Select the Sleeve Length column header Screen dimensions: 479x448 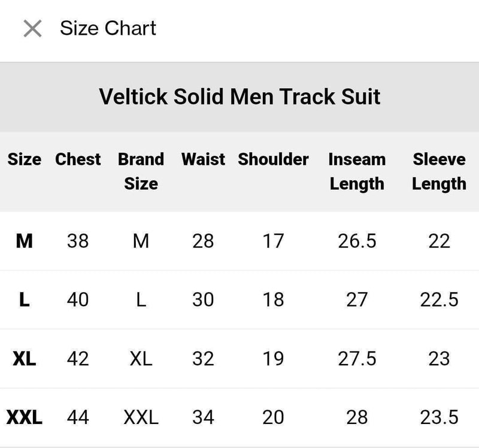[x=439, y=171]
